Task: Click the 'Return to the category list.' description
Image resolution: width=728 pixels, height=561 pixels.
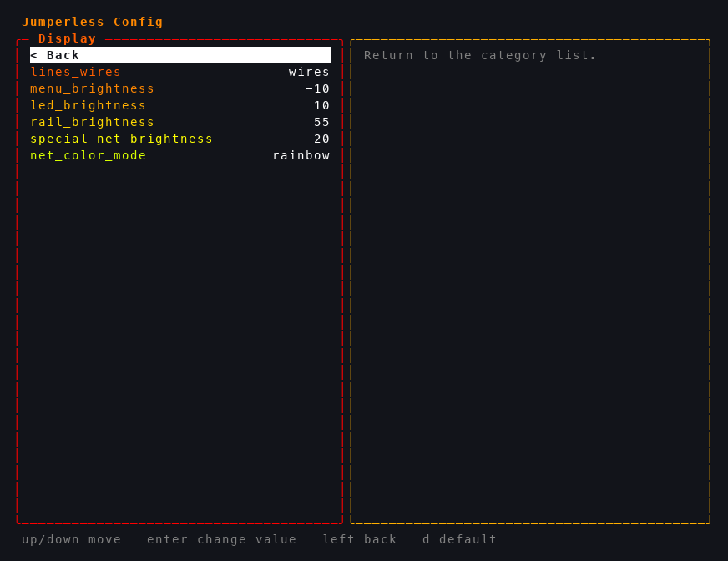Action: (479, 56)
